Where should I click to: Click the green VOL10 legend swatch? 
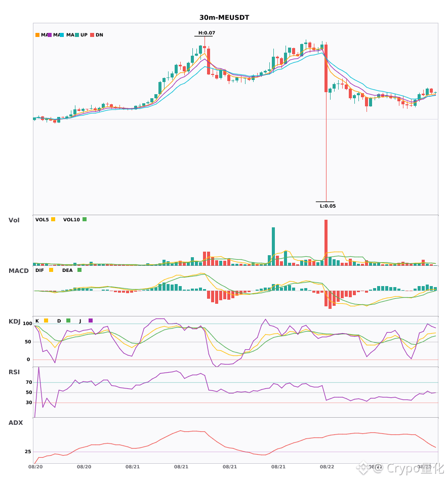click(85, 219)
